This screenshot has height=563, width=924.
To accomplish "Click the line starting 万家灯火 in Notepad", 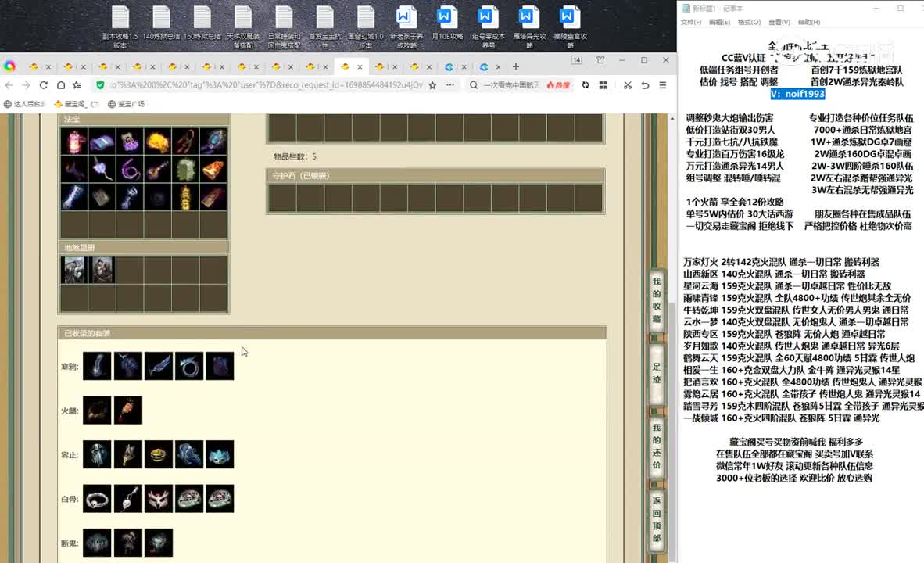I will point(781,262).
